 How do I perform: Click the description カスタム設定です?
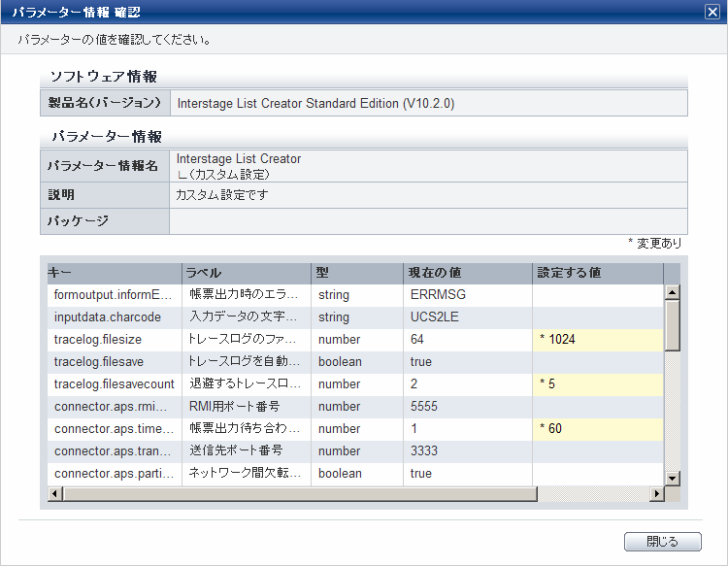pyautogui.click(x=222, y=194)
